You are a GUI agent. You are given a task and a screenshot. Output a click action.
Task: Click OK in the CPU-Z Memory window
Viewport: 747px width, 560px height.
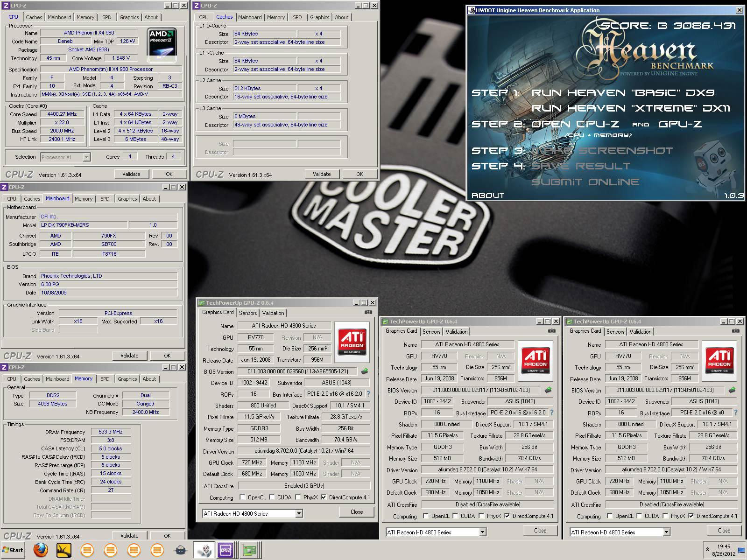click(167, 536)
